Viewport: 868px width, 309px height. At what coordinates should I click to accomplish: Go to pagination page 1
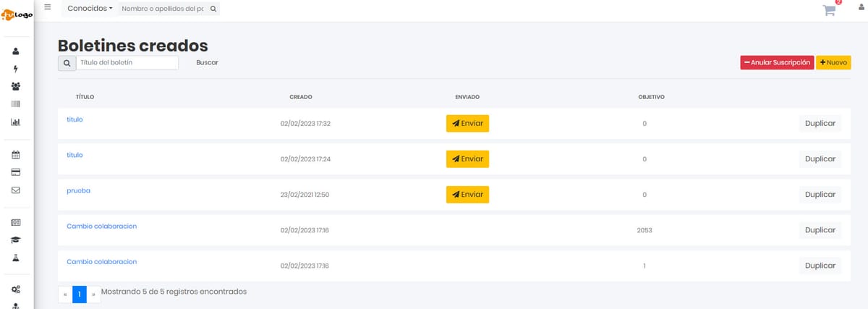click(x=79, y=294)
